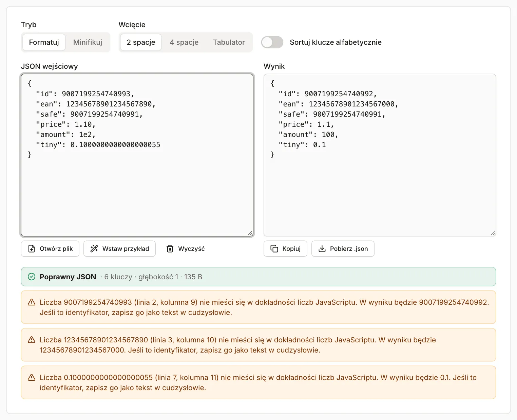This screenshot has width=517, height=420.
Task: Click the "tiny": 0.1 line in Wynik
Action: 302,145
